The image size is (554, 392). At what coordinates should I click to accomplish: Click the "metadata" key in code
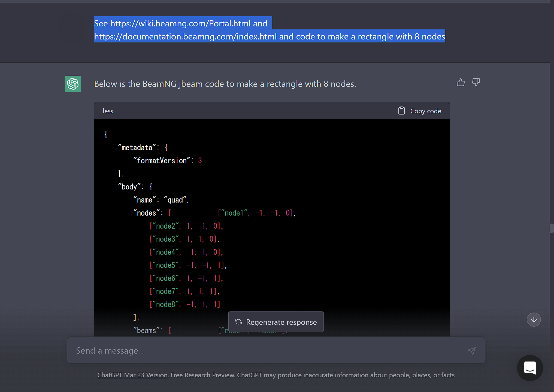137,148
